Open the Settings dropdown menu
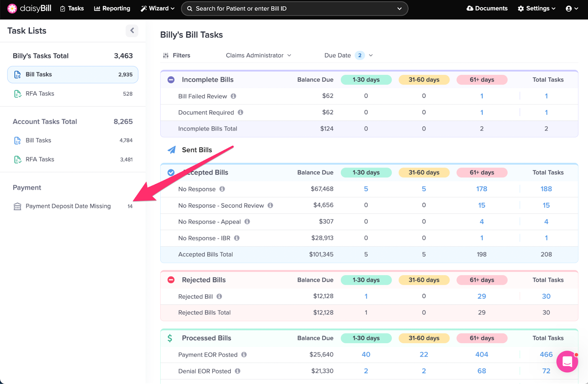Image resolution: width=588 pixels, height=384 pixels. coord(536,8)
